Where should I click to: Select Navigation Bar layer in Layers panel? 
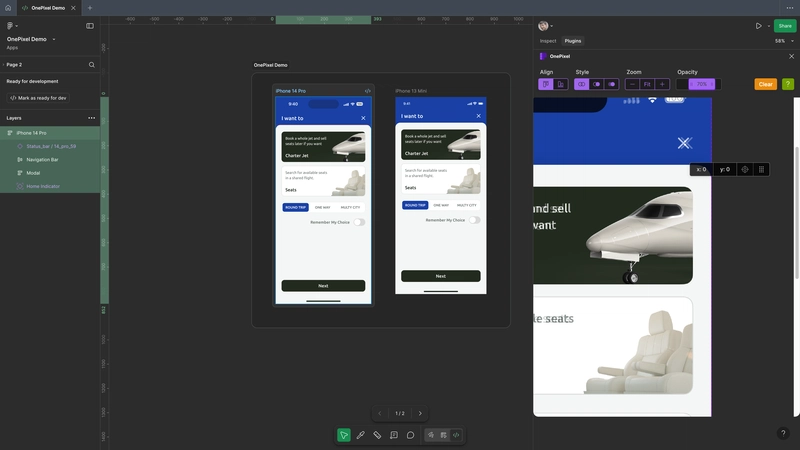tap(42, 159)
